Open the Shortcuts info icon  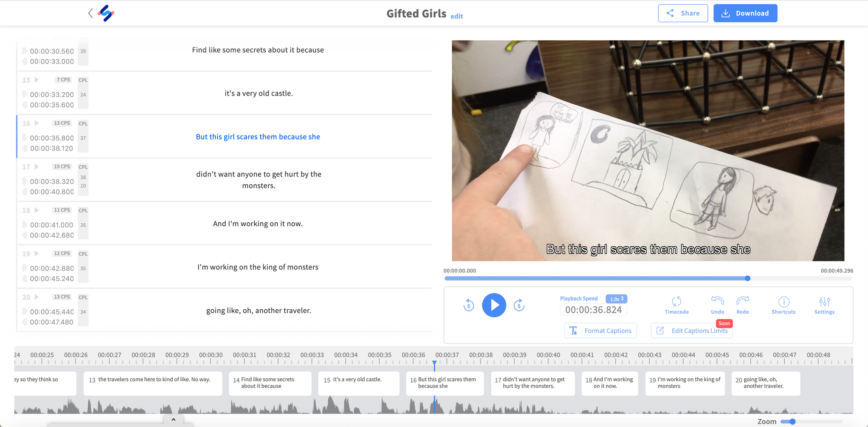(x=783, y=301)
